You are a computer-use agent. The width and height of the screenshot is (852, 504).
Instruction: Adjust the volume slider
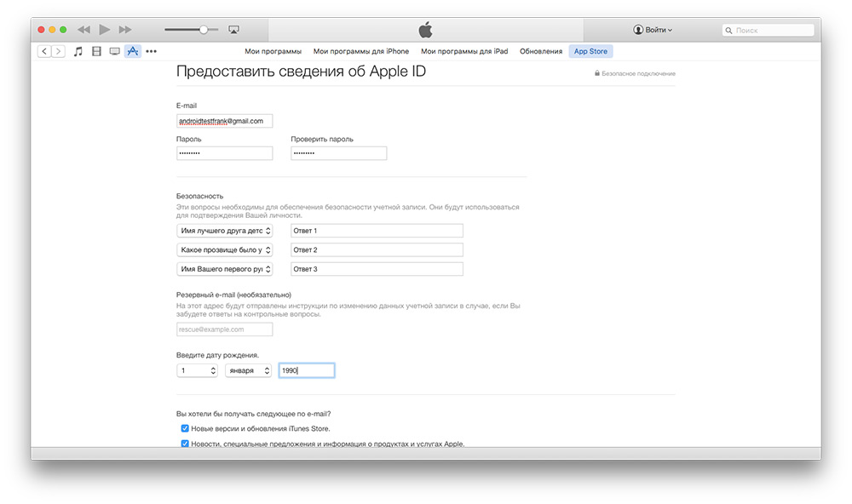pos(204,30)
